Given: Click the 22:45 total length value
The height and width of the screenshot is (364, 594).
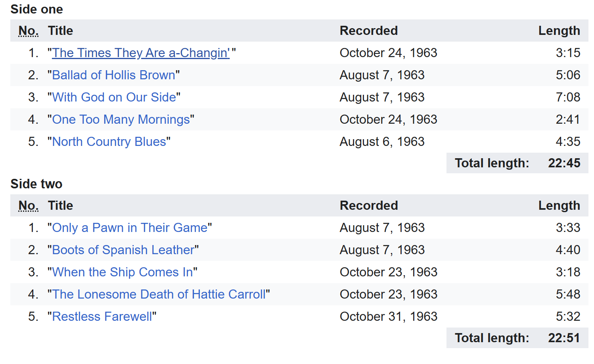Looking at the screenshot, I should pyautogui.click(x=564, y=163).
